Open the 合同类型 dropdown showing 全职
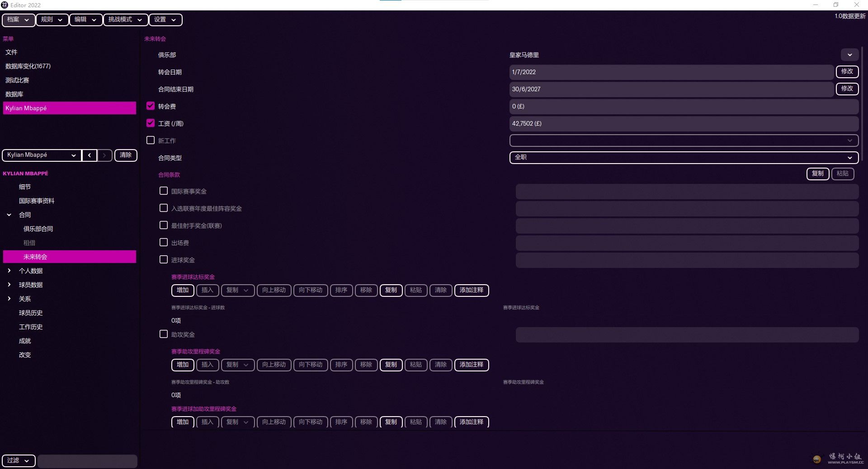Viewport: 868px width, 469px height. click(x=684, y=158)
